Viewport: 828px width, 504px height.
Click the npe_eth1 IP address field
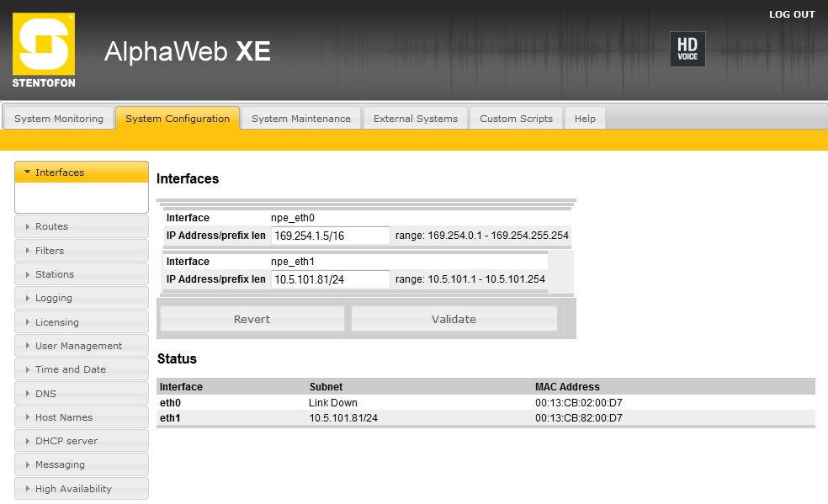(x=331, y=279)
